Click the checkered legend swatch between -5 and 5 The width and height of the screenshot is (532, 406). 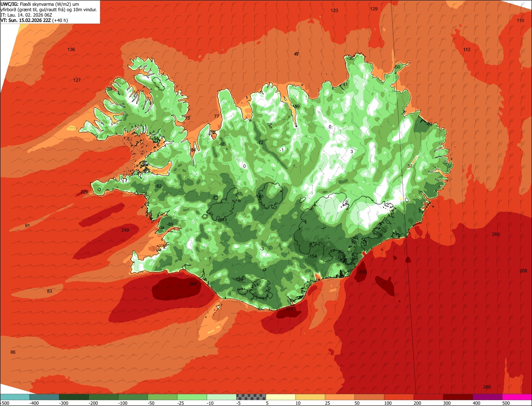tap(251, 397)
